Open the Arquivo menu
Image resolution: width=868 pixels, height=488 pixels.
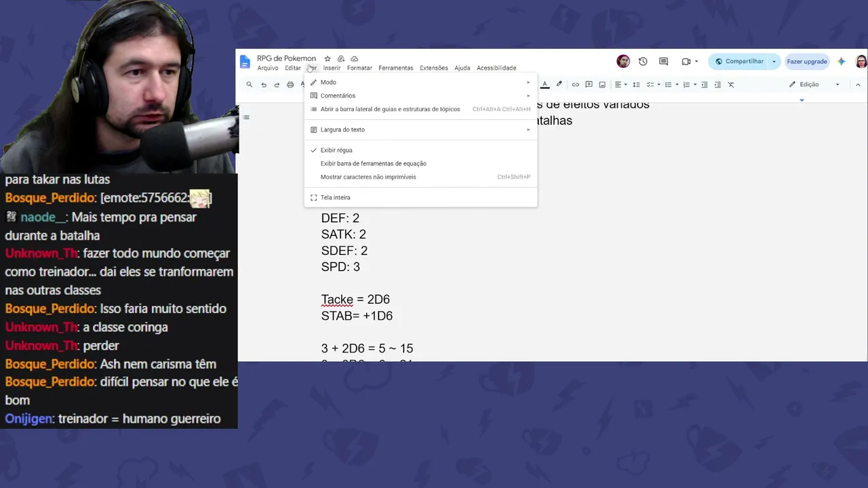tap(268, 68)
